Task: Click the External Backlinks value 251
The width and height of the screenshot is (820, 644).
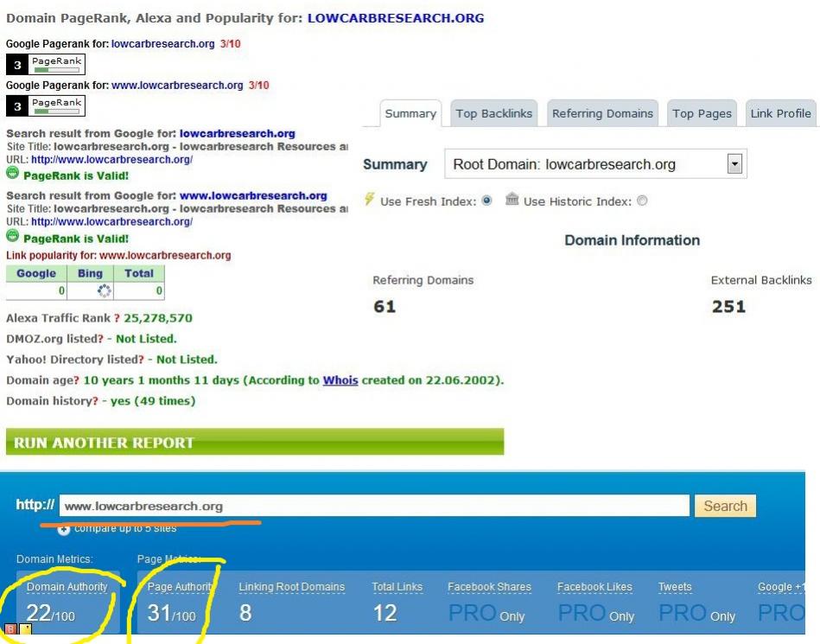Action: pyautogui.click(x=728, y=307)
